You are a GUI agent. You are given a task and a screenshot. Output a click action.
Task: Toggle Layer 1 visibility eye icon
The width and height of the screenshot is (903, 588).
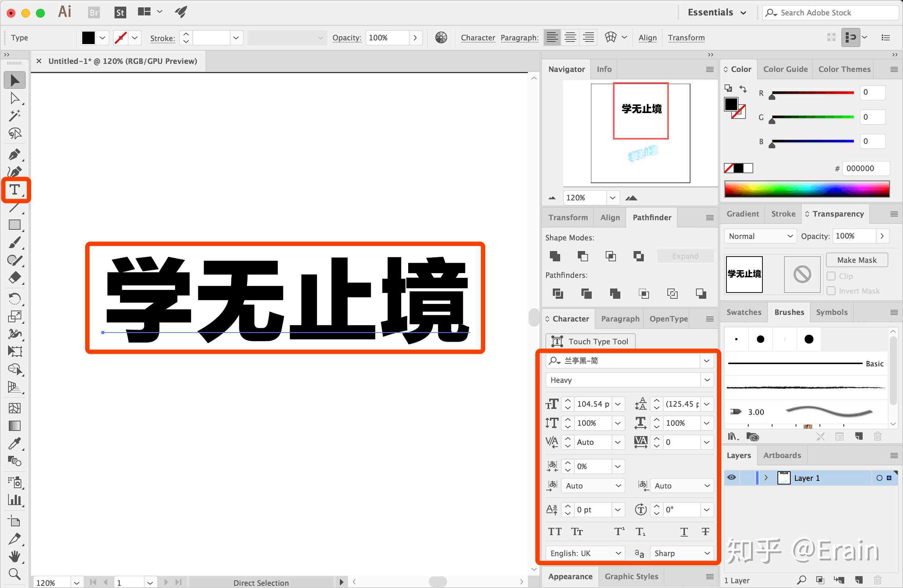click(732, 478)
